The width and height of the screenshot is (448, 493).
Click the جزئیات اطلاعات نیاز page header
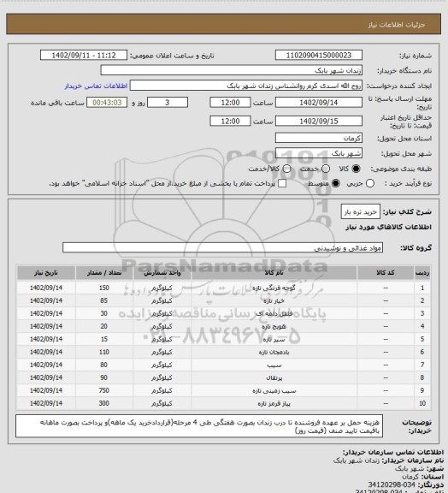397,25
